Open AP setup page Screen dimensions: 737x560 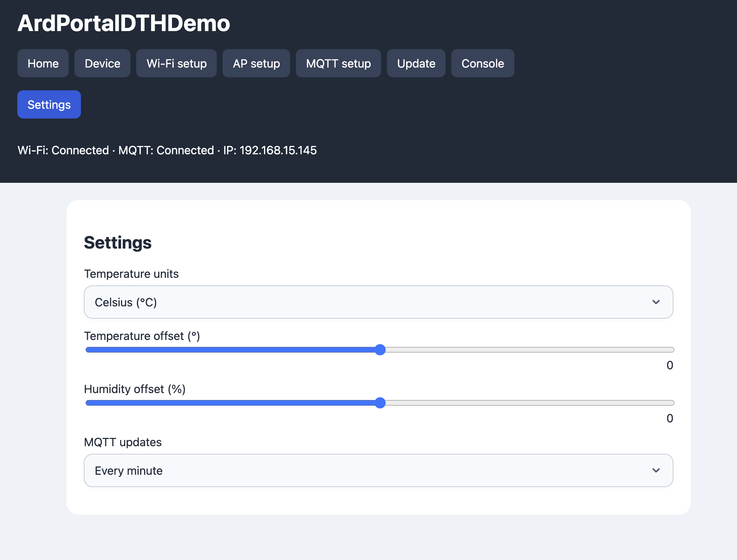[x=256, y=63]
